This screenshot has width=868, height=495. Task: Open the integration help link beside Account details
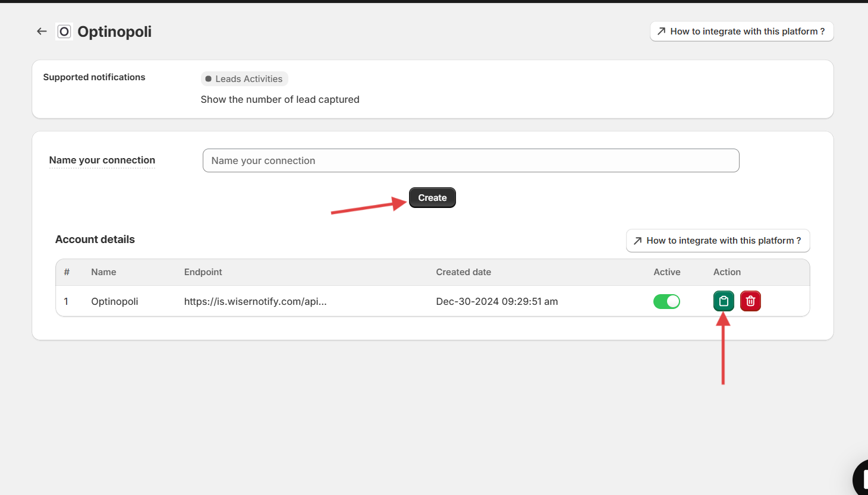pyautogui.click(x=718, y=241)
